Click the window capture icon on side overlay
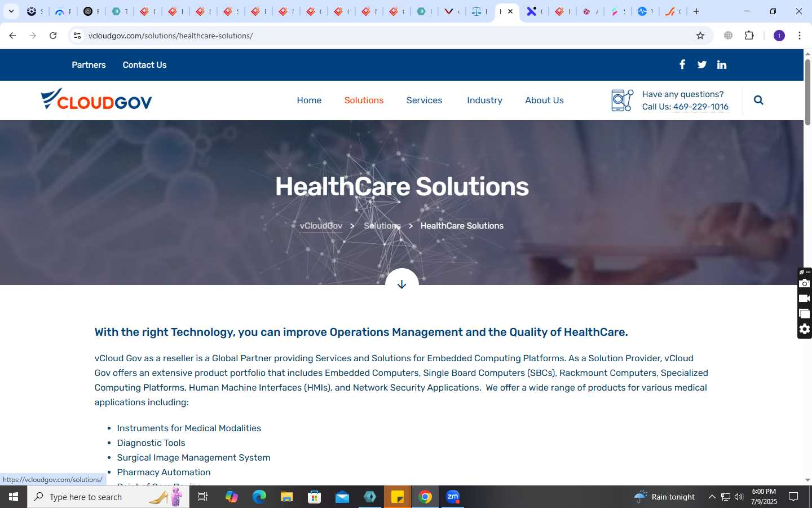Screen dimensions: 812x508 [805, 314]
